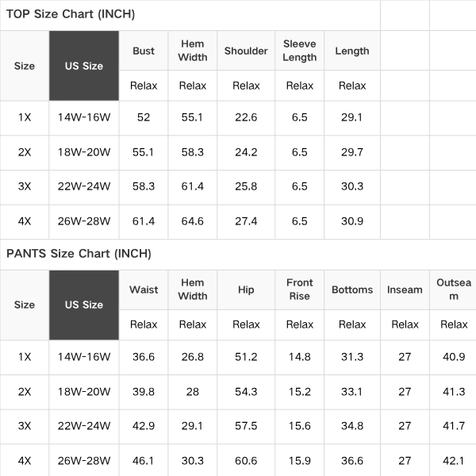Screen dimensions: 476x476
Task: Select the dark US Size header in pants chart
Action: tap(84, 305)
